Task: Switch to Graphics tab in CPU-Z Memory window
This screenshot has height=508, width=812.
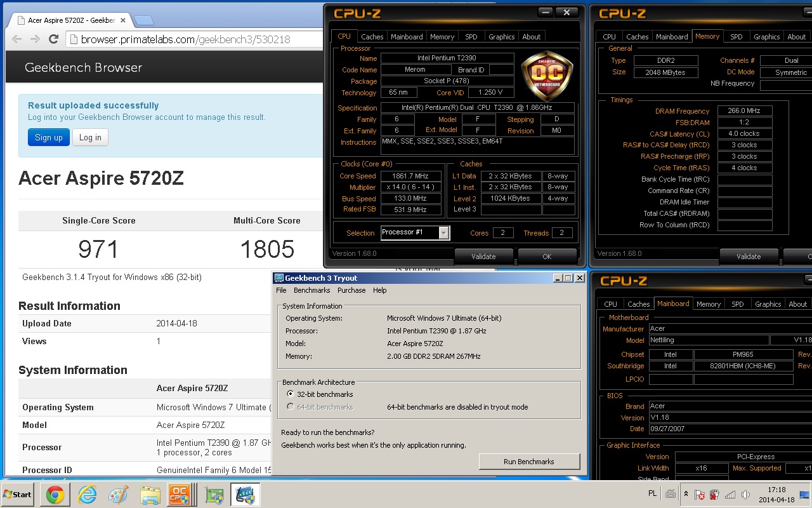Action: [x=766, y=37]
